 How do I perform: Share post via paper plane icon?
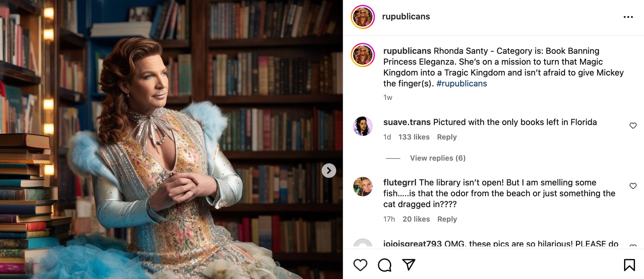coord(409,265)
